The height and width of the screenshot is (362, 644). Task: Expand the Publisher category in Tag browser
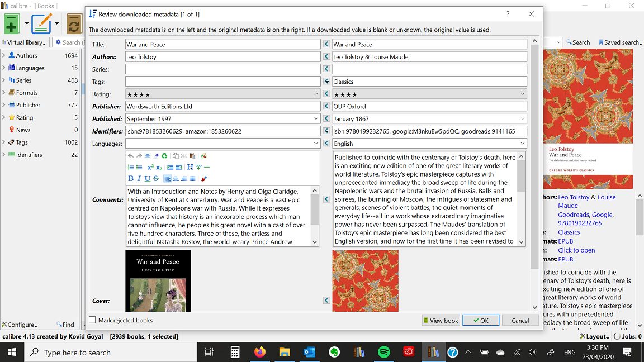[x=4, y=104]
